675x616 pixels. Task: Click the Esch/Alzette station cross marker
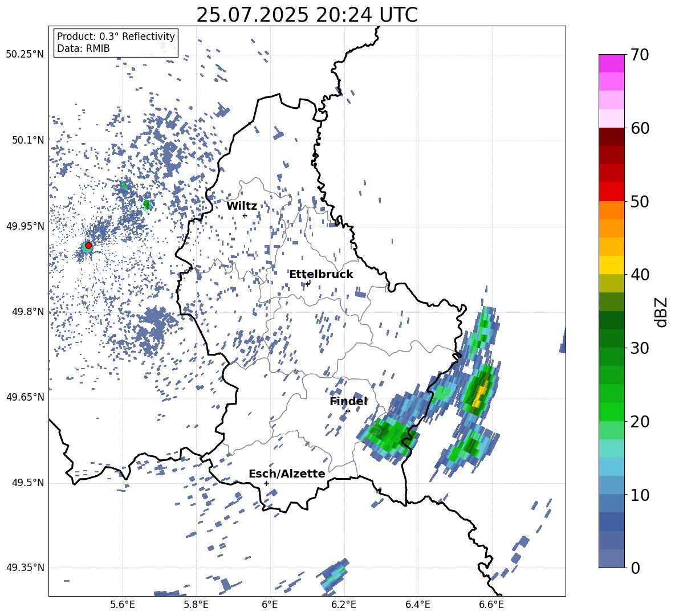pyautogui.click(x=266, y=483)
